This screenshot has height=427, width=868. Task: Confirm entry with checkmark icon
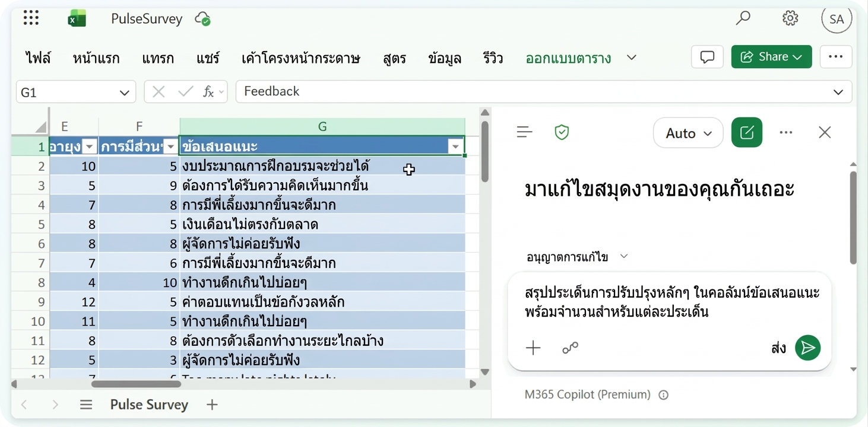tap(186, 92)
